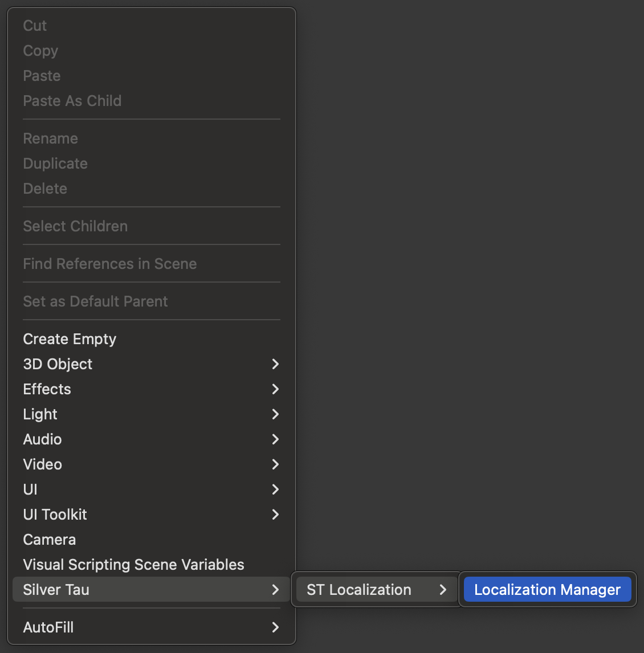
Task: Expand the UI Toolkit submenu
Action: 55,515
